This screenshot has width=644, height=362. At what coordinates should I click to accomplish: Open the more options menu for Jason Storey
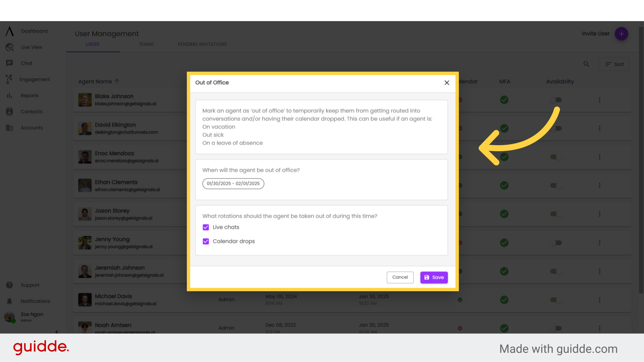coord(600,214)
